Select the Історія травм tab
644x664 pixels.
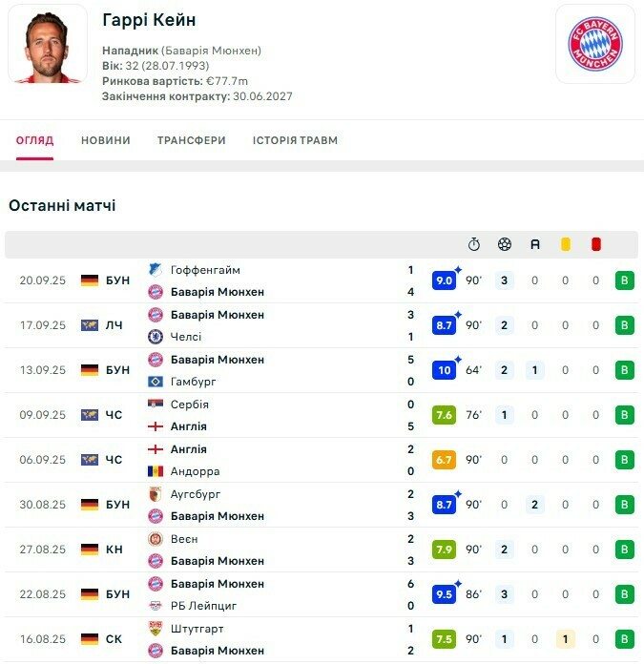[x=295, y=140]
